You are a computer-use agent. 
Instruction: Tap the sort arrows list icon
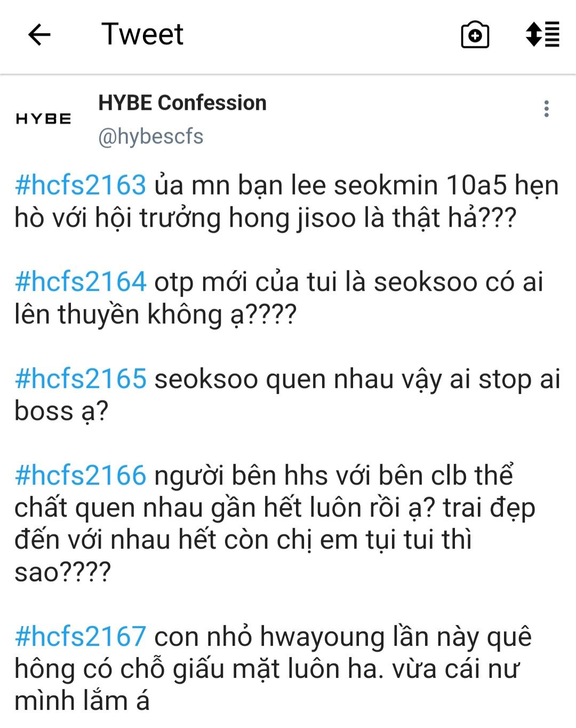pyautogui.click(x=542, y=35)
